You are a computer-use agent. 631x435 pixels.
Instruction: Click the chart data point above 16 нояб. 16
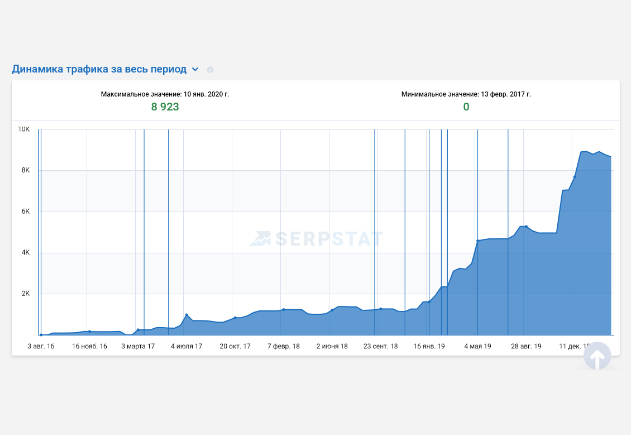coord(89,331)
